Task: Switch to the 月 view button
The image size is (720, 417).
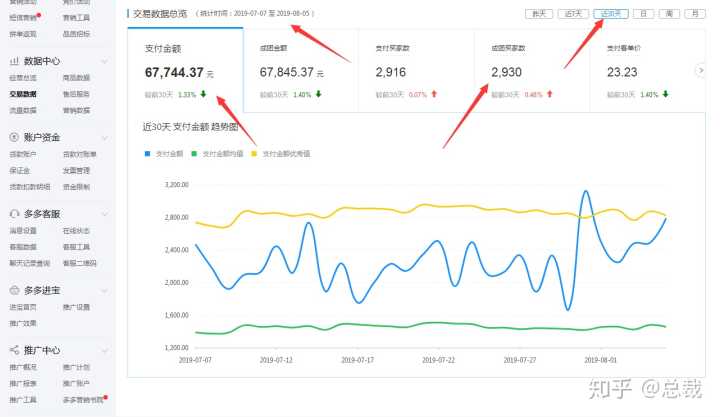Action: (696, 14)
